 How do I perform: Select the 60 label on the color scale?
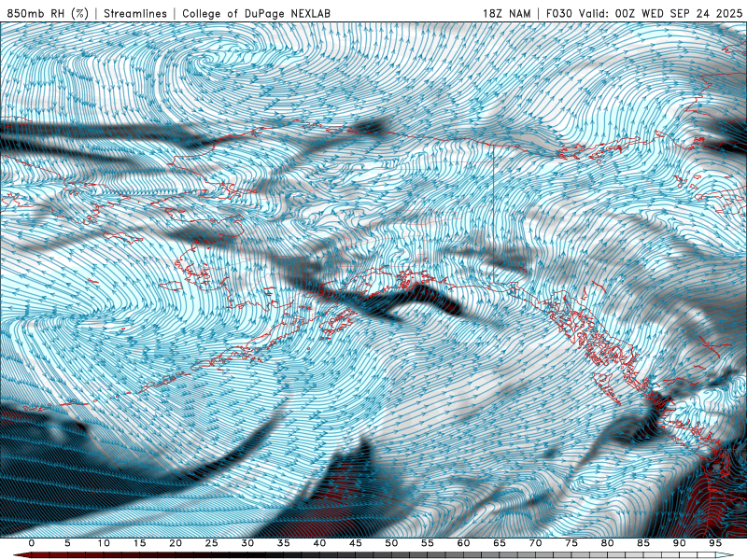point(463,543)
